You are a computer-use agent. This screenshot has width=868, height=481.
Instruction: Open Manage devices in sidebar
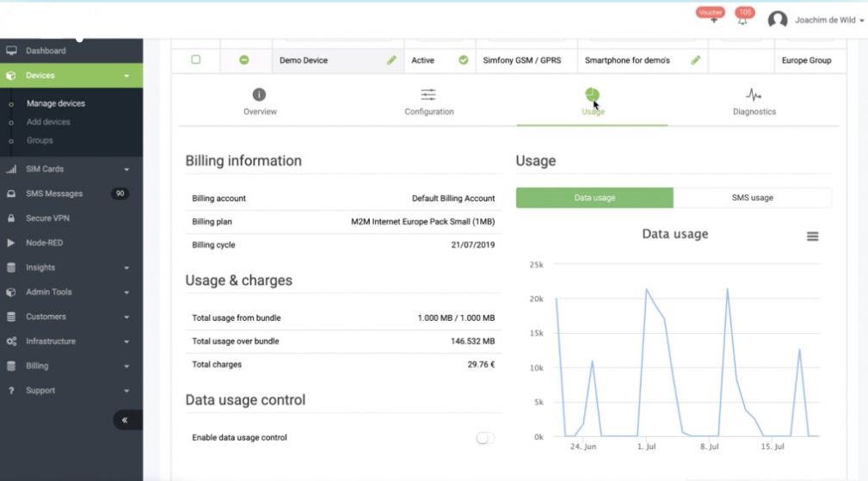[56, 103]
